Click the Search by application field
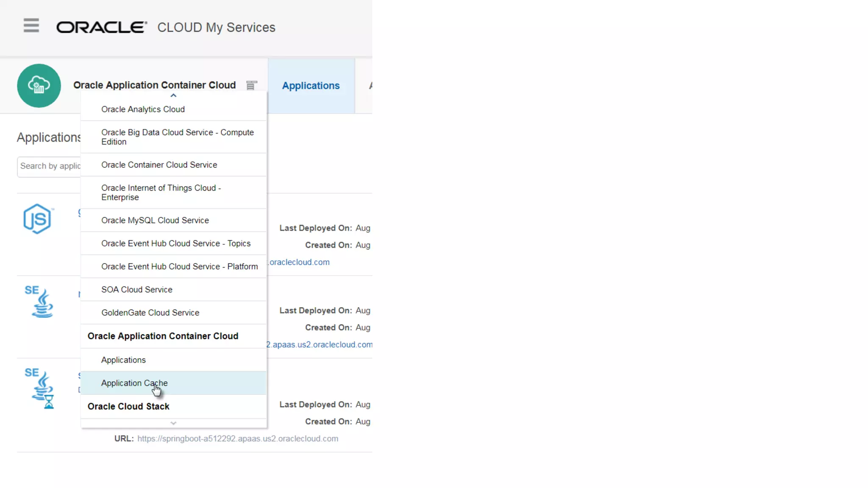 [x=49, y=166]
